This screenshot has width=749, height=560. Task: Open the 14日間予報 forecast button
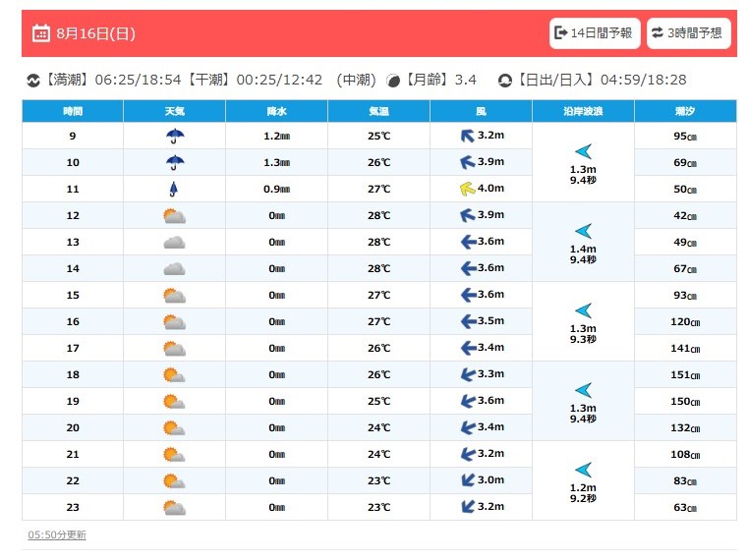pyautogui.click(x=595, y=33)
